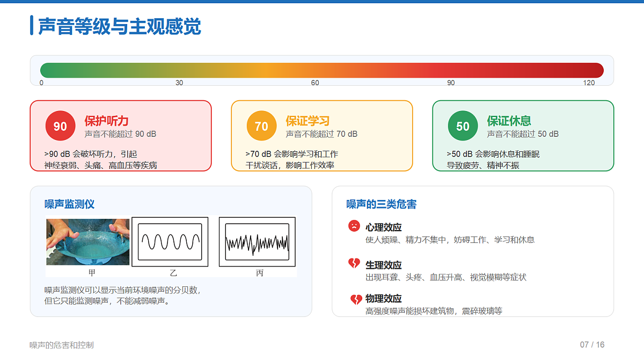Click the page counter 07 / 16
Viewport: 644px width, 362px height.
click(x=592, y=345)
